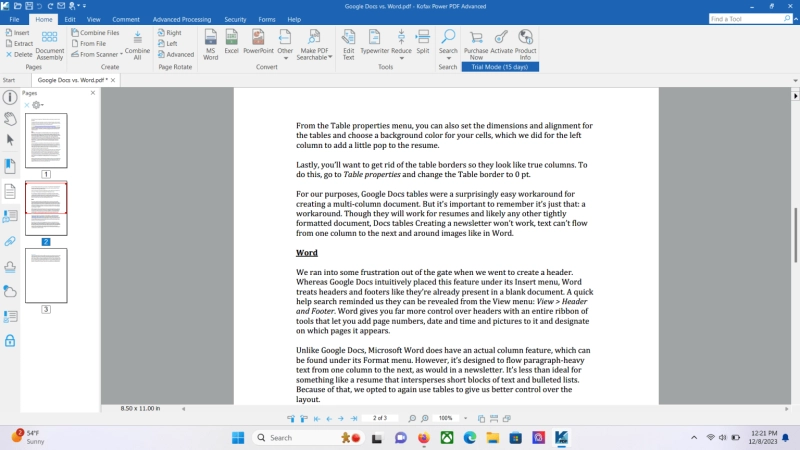This screenshot has width=800, height=450.
Task: Select page 3 thumbnail
Action: click(x=46, y=276)
